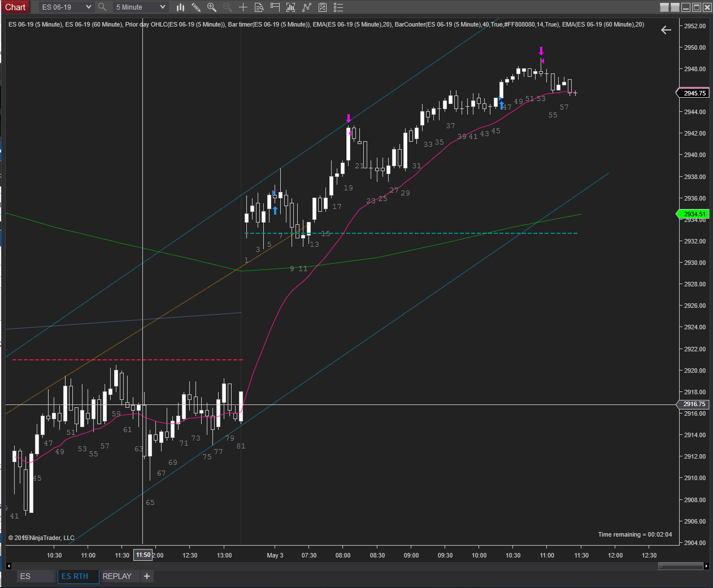Select the crosshair cursor tool
The image size is (713, 588).
coord(243,7)
